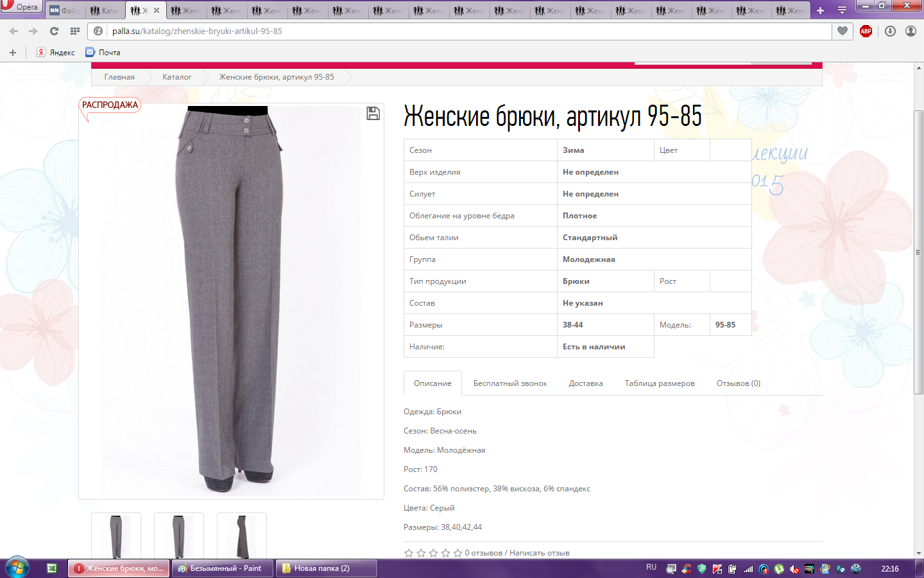Image resolution: width=924 pixels, height=578 pixels.
Task: Open the Таблица размеров tab
Action: (x=660, y=383)
